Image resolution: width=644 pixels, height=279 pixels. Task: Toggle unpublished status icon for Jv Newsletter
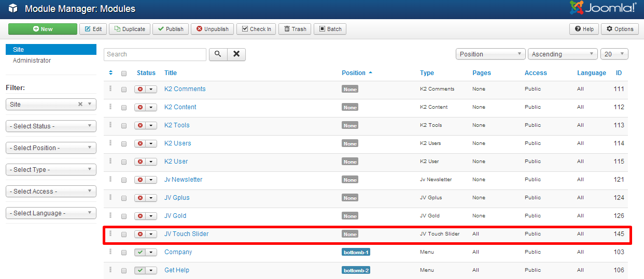pyautogui.click(x=140, y=180)
